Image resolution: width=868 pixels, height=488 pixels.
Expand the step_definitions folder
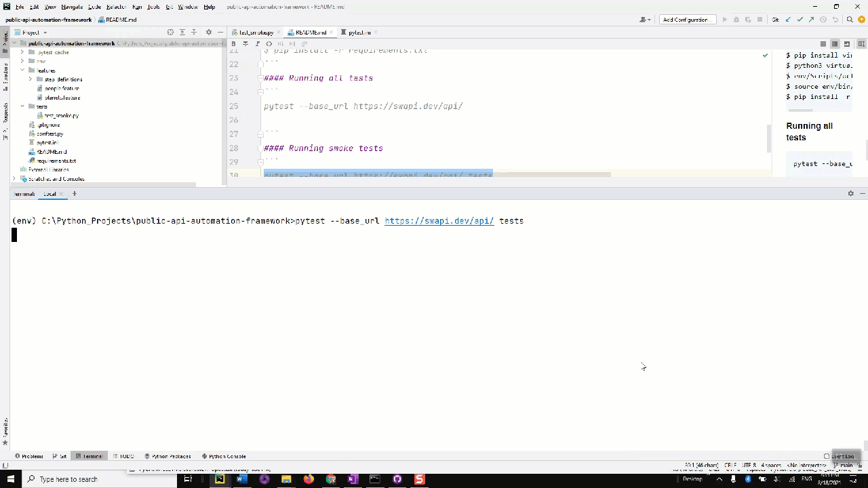coord(31,79)
